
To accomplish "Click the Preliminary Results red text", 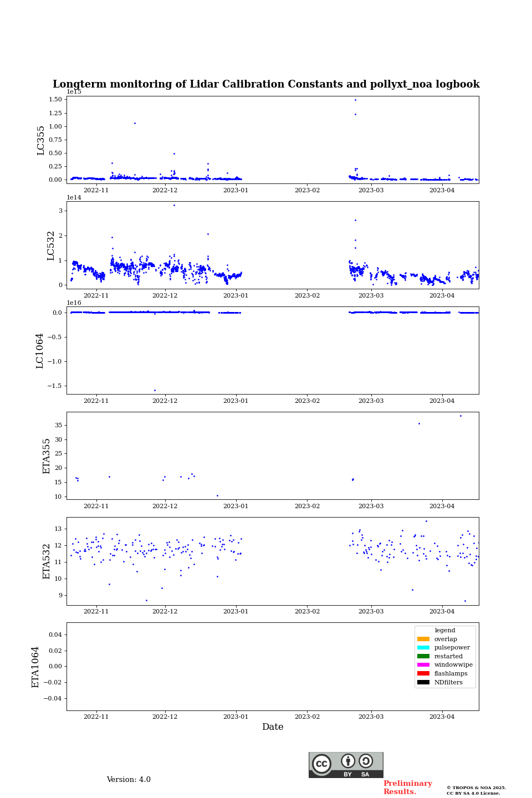I will [x=408, y=787].
